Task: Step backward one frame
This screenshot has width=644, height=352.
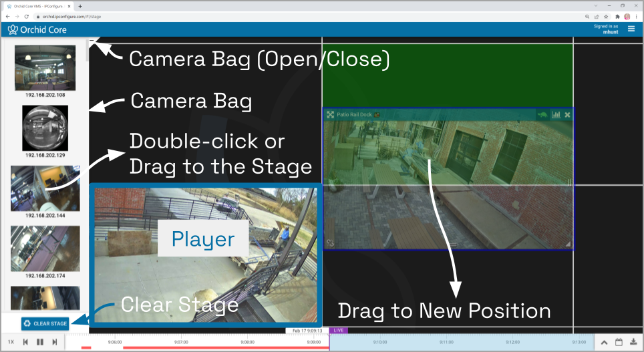Action: 25,342
